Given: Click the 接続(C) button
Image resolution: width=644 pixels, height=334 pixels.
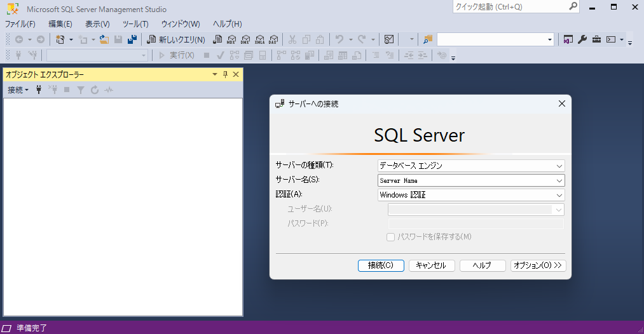Looking at the screenshot, I should 381,265.
